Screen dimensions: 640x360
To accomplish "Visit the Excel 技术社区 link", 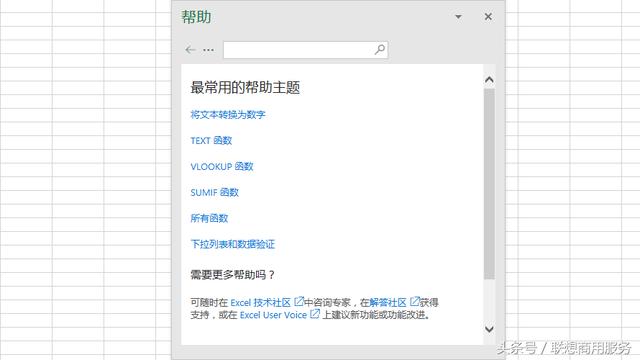I will pos(260,302).
